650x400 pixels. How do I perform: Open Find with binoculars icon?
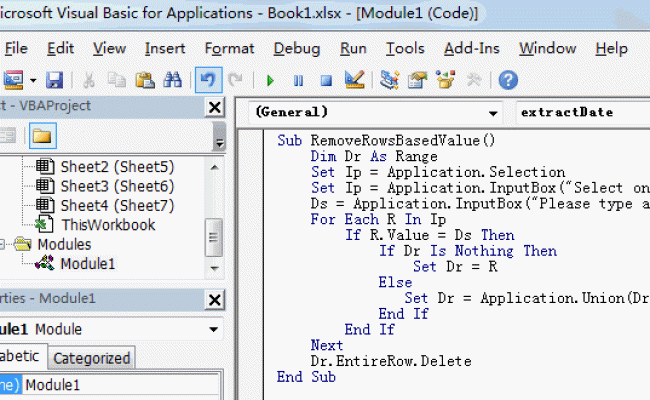point(172,80)
